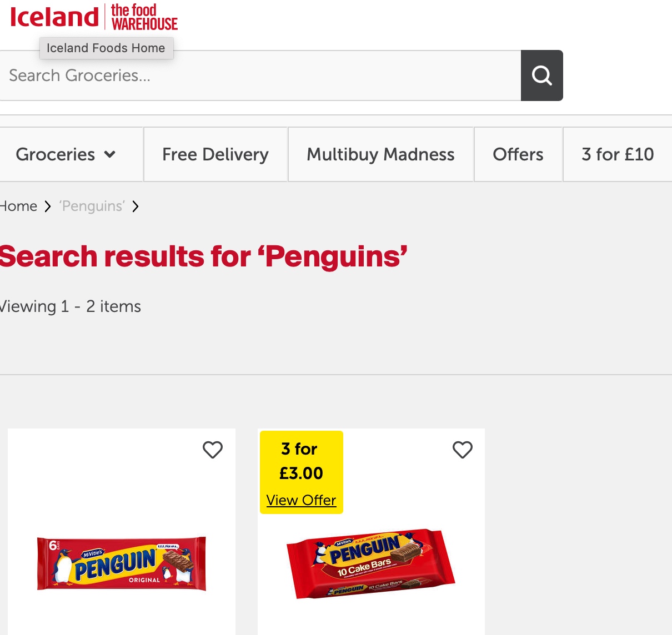Favourite the Penguin Original 6-pack with the heart
The height and width of the screenshot is (635, 672).
(213, 450)
